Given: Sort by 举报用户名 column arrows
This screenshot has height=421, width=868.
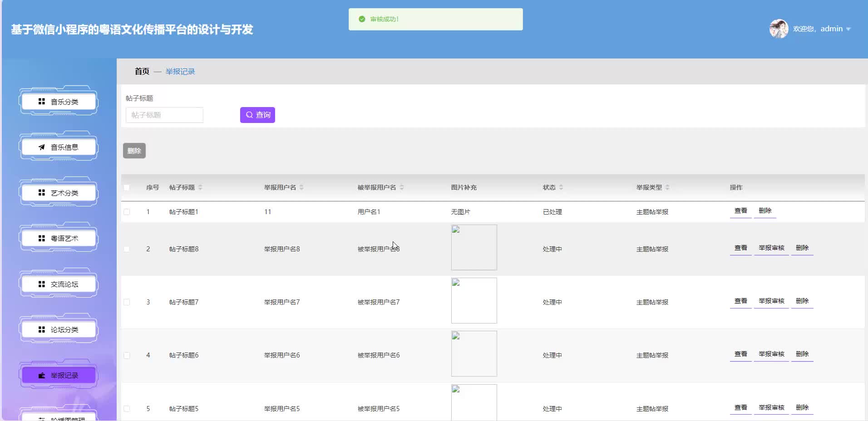Looking at the screenshot, I should [x=301, y=187].
